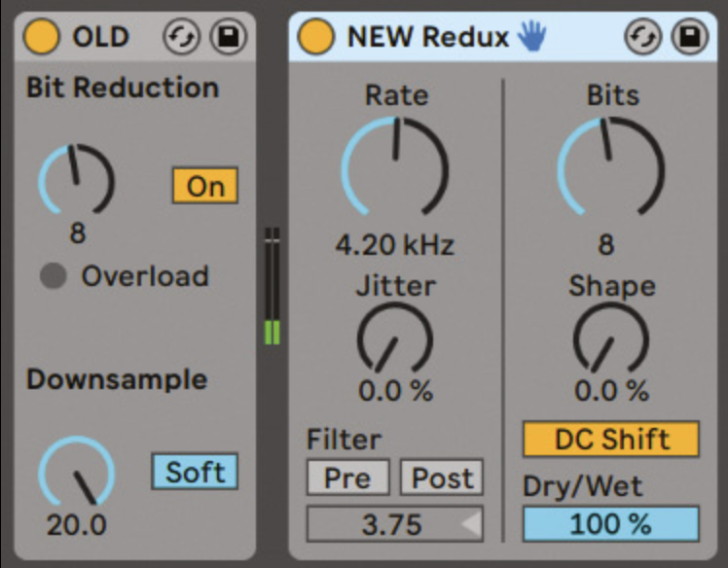728x568 pixels.
Task: Click the Bits value 8 in NEW Redux
Action: point(606,244)
